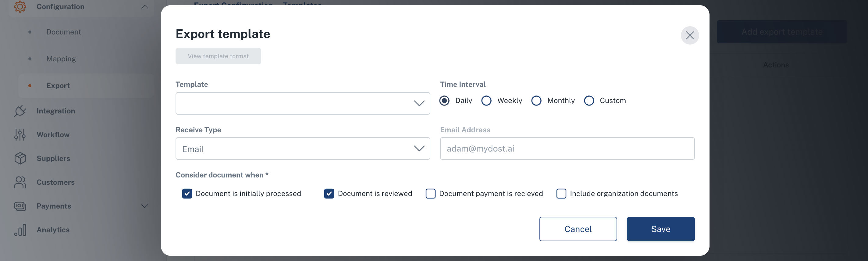Click the Actions column header
Image resolution: width=868 pixels, height=261 pixels.
(x=776, y=65)
